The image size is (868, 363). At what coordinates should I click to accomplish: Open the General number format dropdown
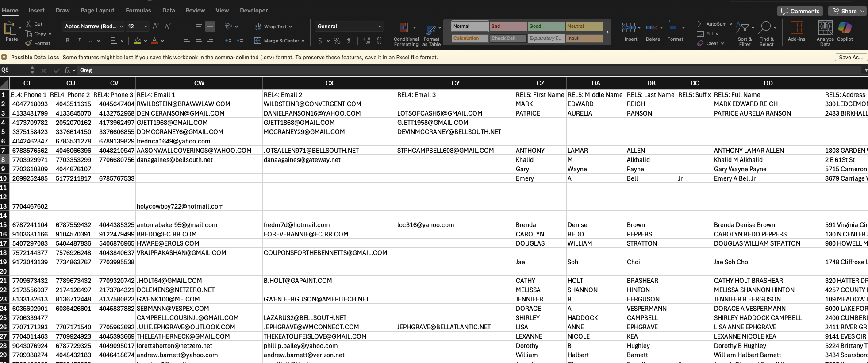380,27
